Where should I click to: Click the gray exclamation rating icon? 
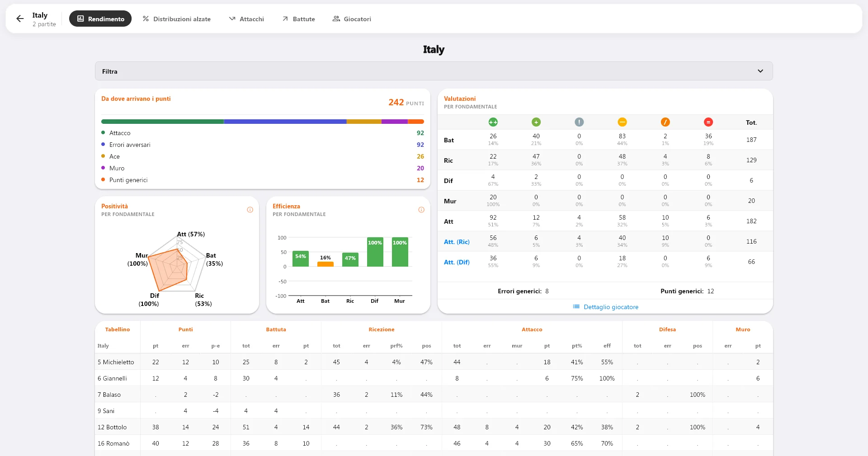click(579, 122)
